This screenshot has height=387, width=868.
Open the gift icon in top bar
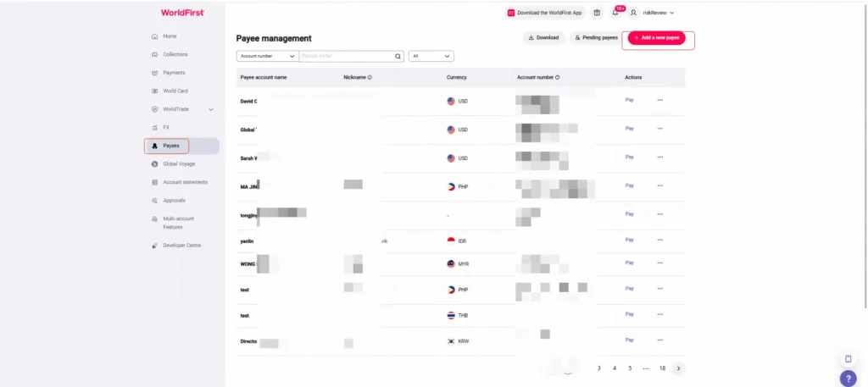597,13
